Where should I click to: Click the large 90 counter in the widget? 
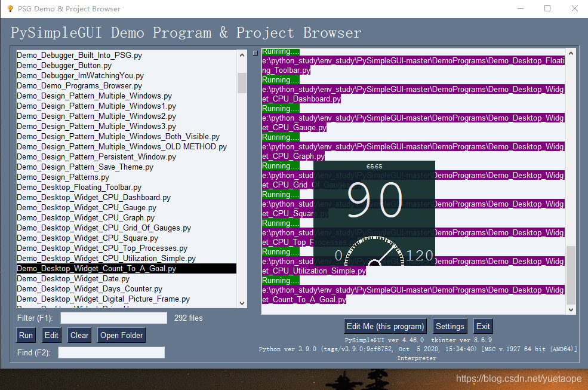point(375,200)
